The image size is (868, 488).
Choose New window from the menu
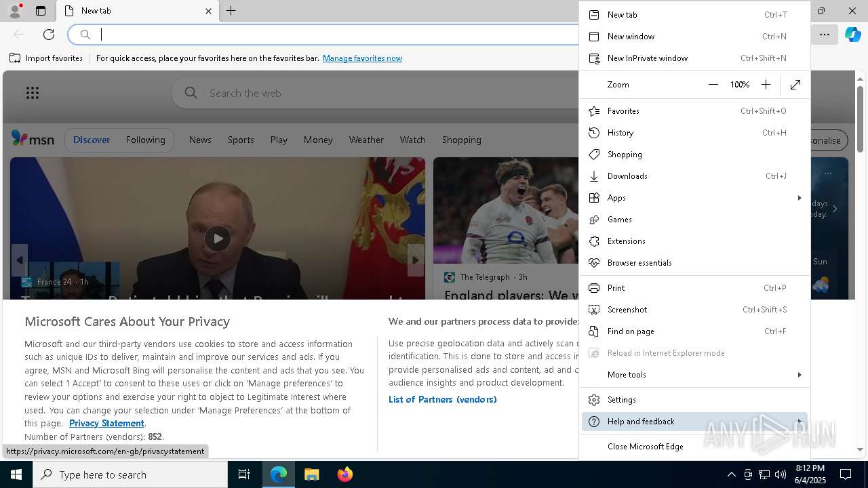point(694,37)
